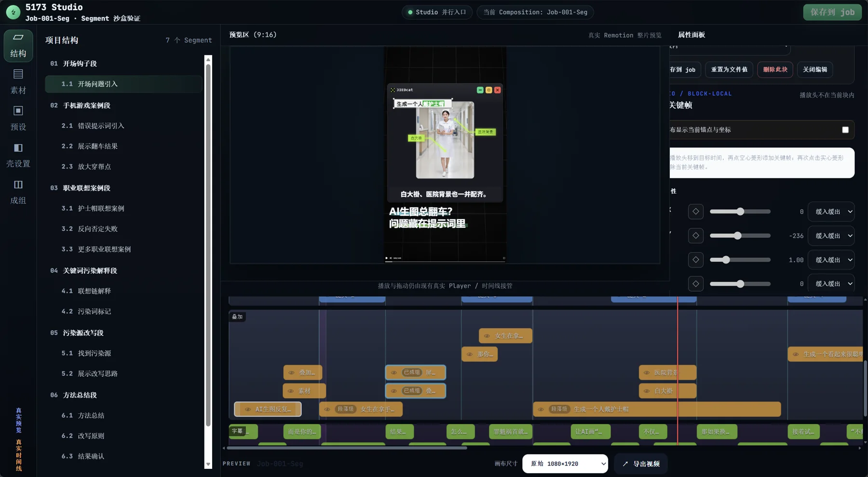Toggle eye icon on the 那你... clip

pyautogui.click(x=470, y=354)
